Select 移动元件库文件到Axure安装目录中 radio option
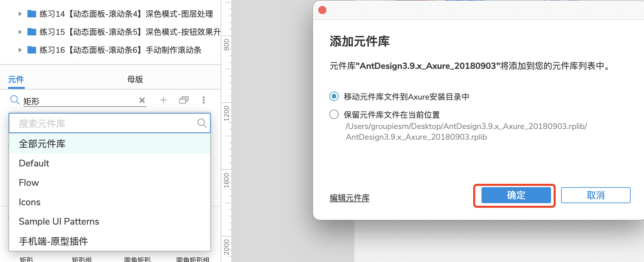 tap(334, 97)
